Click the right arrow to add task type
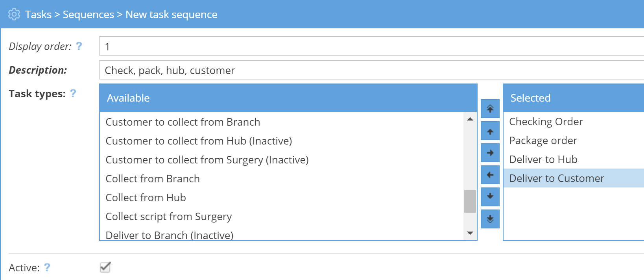644x280 pixels. pos(490,153)
